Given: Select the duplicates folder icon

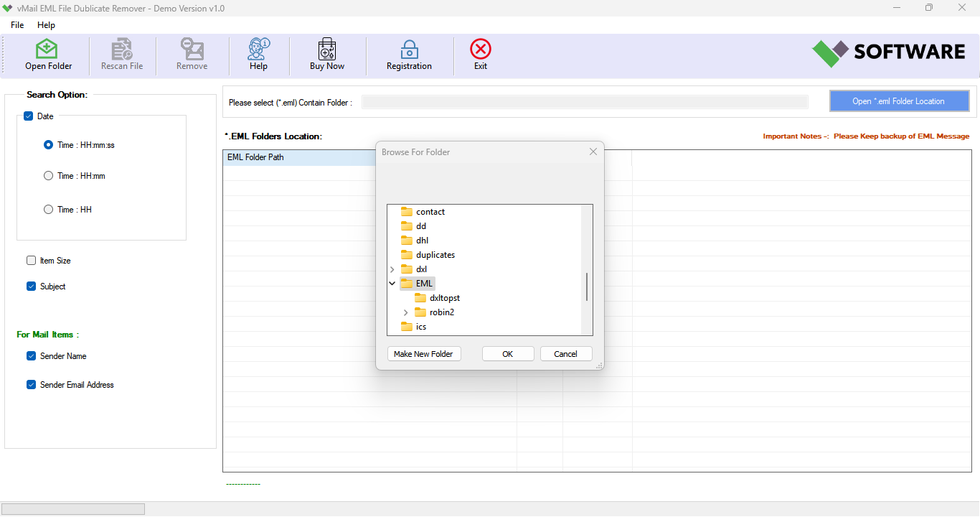Looking at the screenshot, I should tap(407, 255).
